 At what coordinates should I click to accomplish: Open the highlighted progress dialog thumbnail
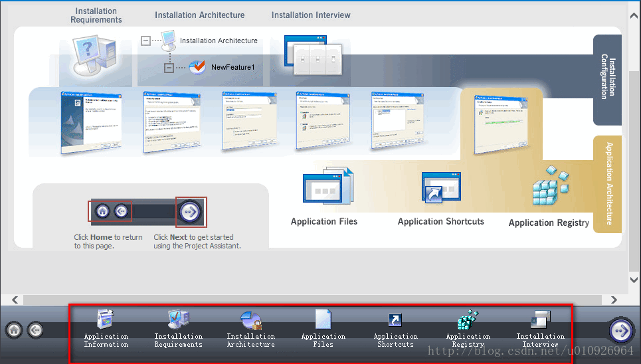click(501, 124)
